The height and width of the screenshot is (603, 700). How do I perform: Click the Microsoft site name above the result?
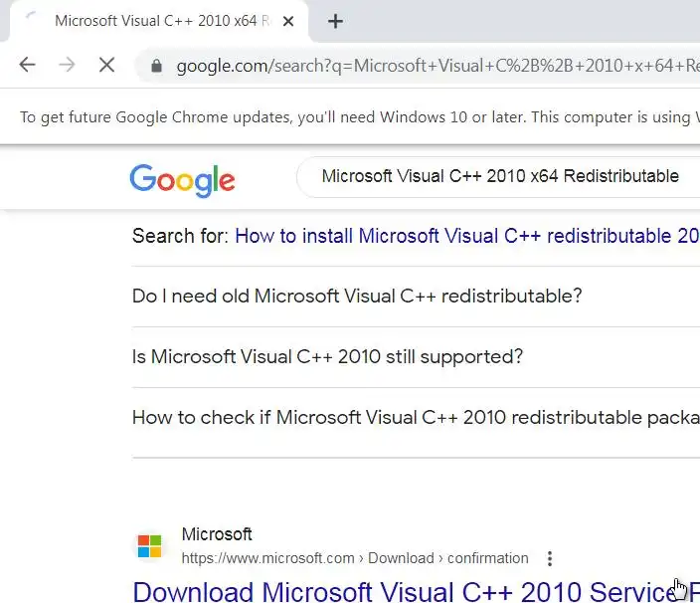[217, 535]
